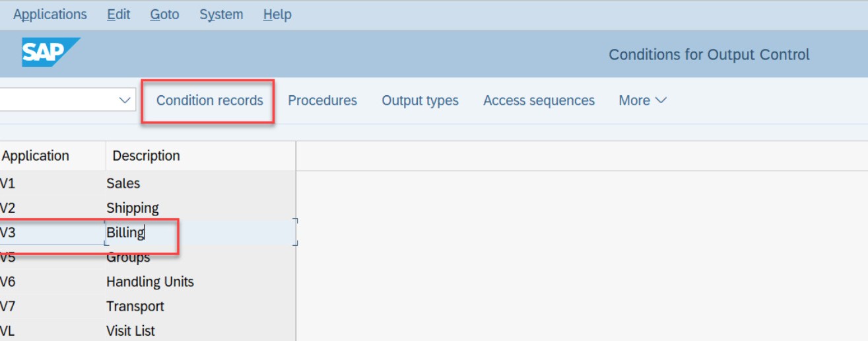Select the Shipping application row
Screen dimensions: 868x341
point(148,208)
